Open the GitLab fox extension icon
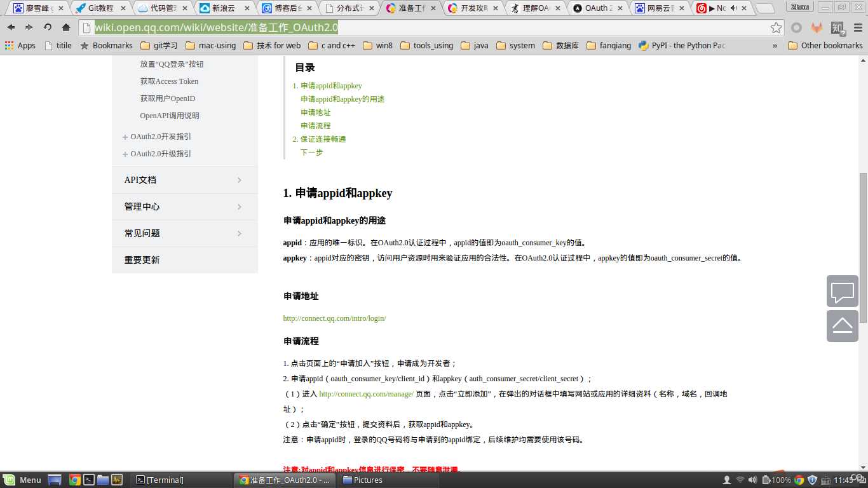 (817, 27)
